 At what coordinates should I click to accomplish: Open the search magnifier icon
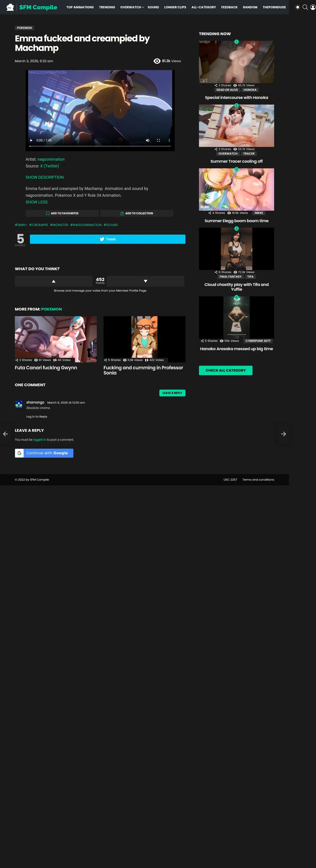coord(305,7)
